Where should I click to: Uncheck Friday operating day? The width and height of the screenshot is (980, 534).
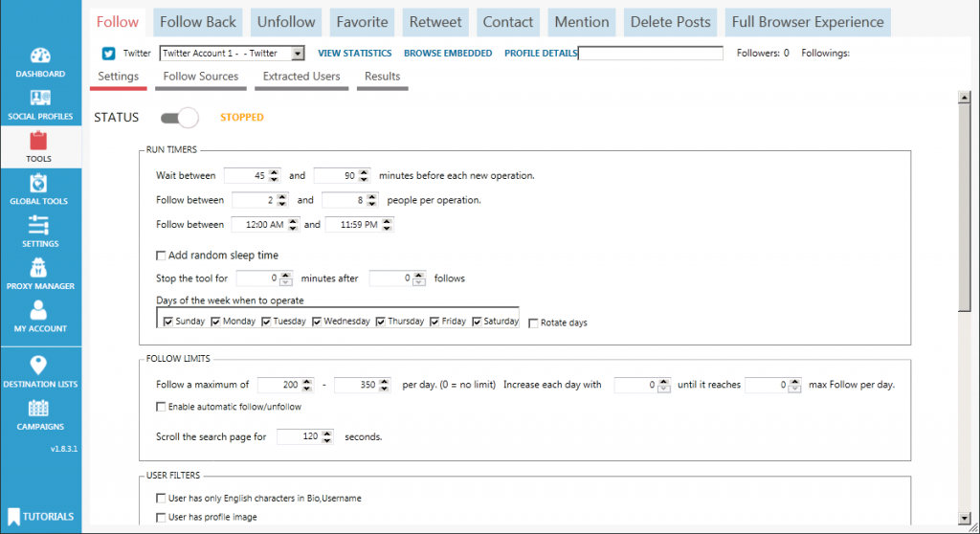click(434, 322)
